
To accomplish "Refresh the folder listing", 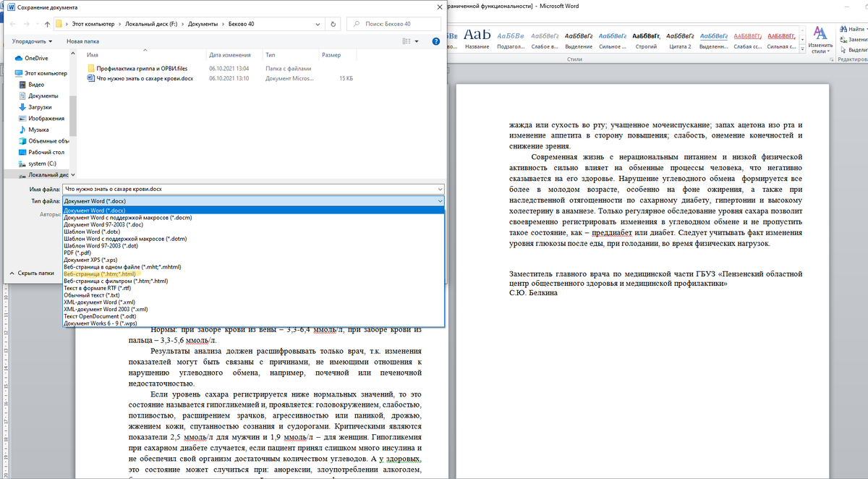I will click(x=333, y=24).
